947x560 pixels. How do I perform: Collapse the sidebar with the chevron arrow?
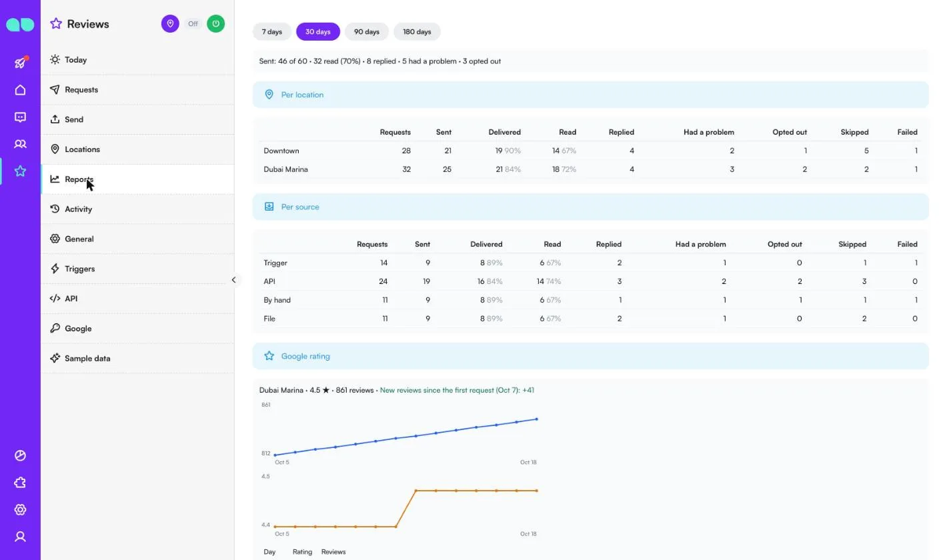click(x=233, y=280)
